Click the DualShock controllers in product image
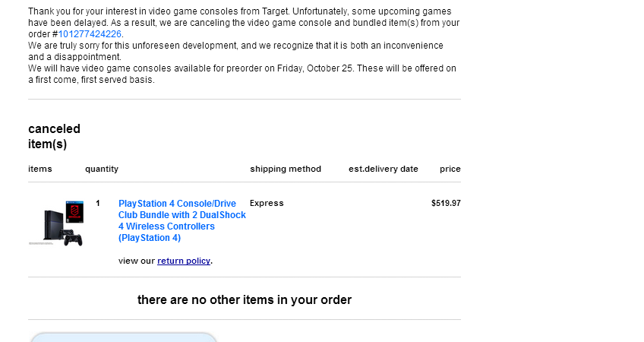The width and height of the screenshot is (644, 342). tap(71, 238)
